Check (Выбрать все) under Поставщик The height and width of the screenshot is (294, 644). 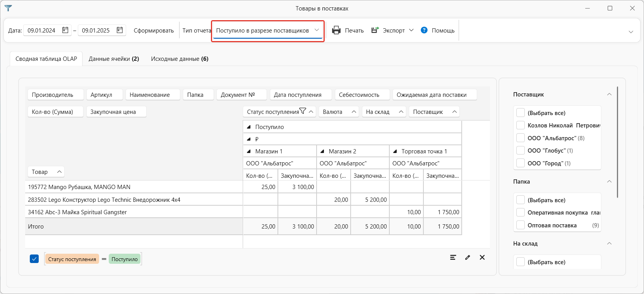[521, 113]
